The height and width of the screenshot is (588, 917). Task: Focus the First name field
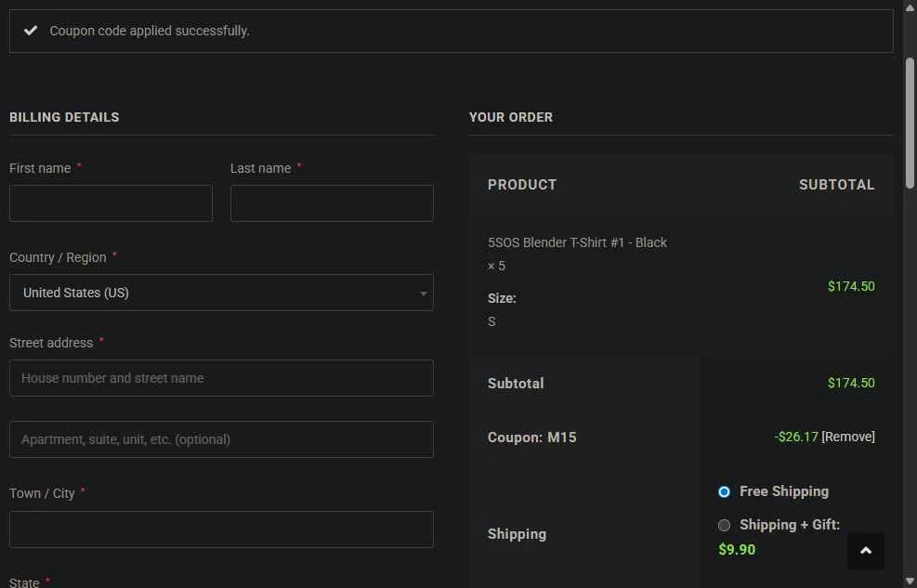[x=111, y=203]
